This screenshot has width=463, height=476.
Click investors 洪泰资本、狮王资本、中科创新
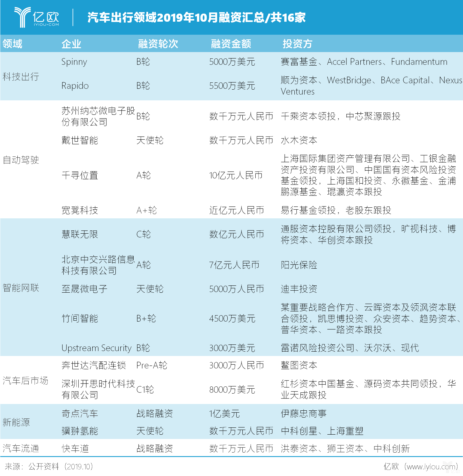point(345,449)
